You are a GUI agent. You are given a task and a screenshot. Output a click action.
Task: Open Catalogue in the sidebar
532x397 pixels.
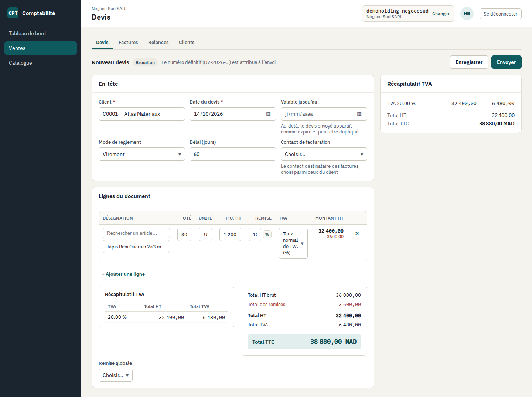click(x=41, y=63)
